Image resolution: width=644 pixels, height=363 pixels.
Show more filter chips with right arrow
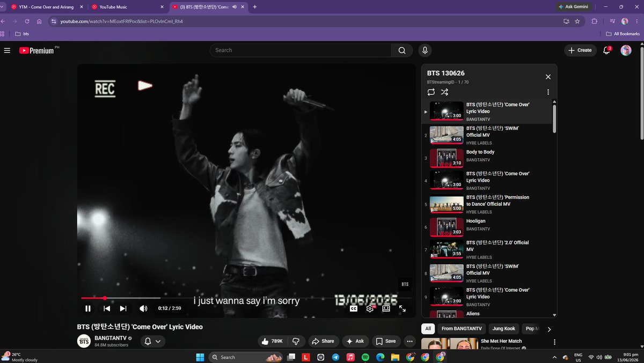point(549,329)
